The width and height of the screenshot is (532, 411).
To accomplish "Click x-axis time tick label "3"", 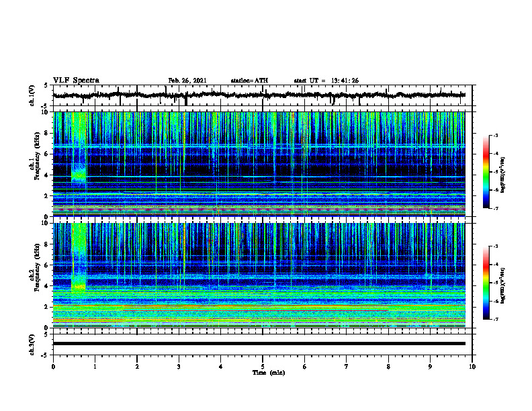I will pos(179,367).
